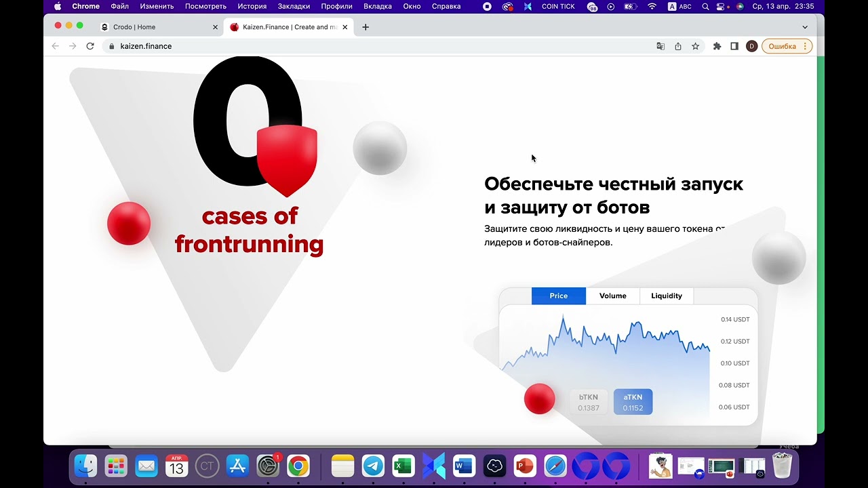Open Calendar from the Dock
868x488 pixels.
176,466
